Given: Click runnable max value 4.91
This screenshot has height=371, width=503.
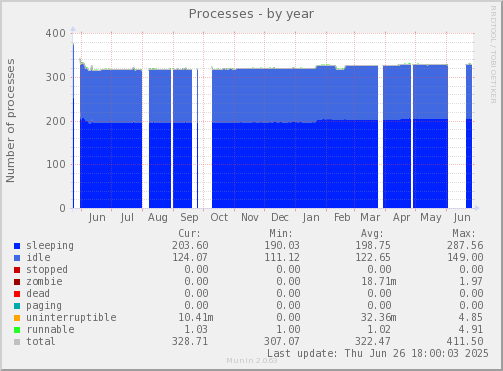Looking at the screenshot, I should click(471, 329).
